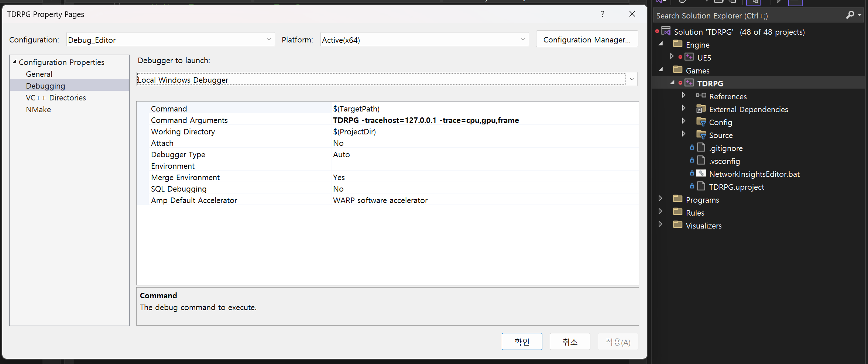Image resolution: width=868 pixels, height=364 pixels.
Task: Select the Merge Environment property row
Action: click(x=388, y=177)
